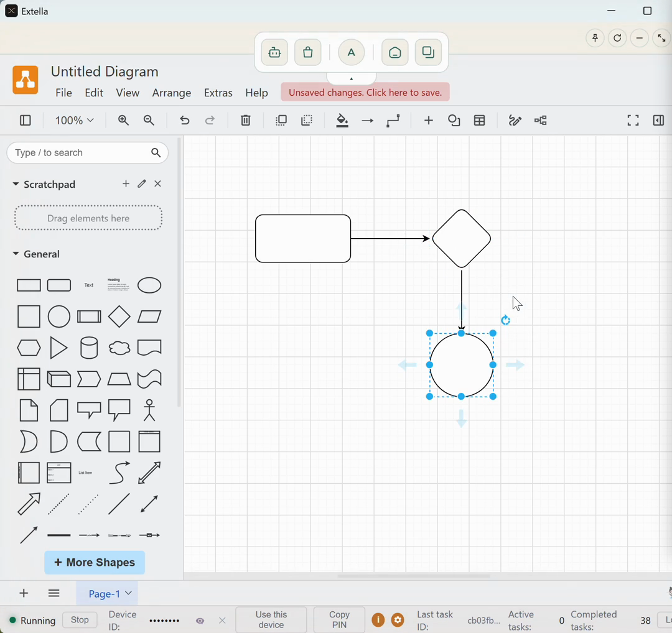Click the Use this device button

271,620
